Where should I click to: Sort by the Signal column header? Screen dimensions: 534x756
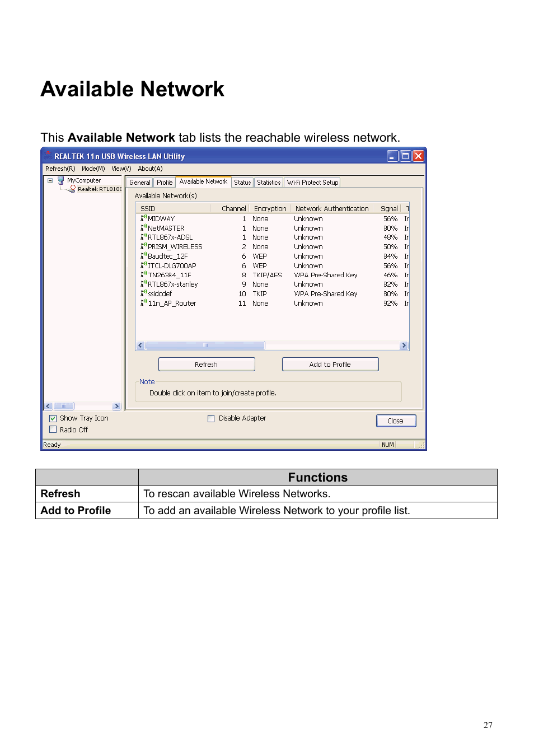(387, 208)
